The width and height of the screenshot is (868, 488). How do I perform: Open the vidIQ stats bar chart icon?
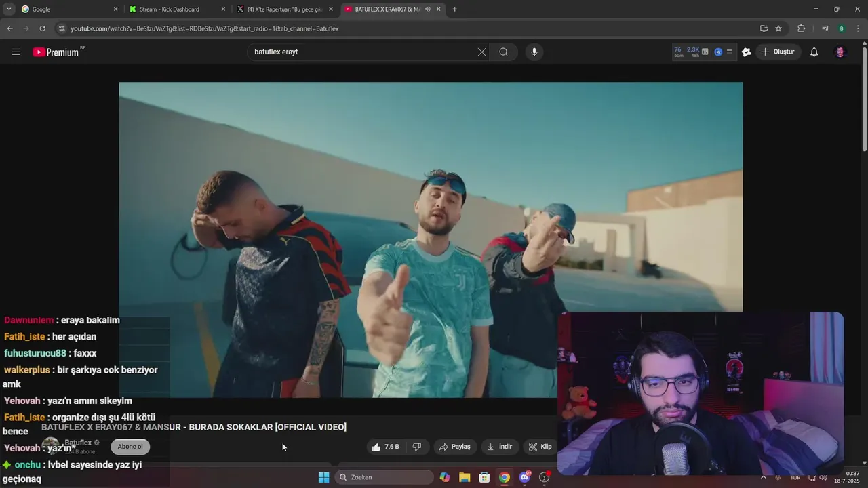coord(705,52)
